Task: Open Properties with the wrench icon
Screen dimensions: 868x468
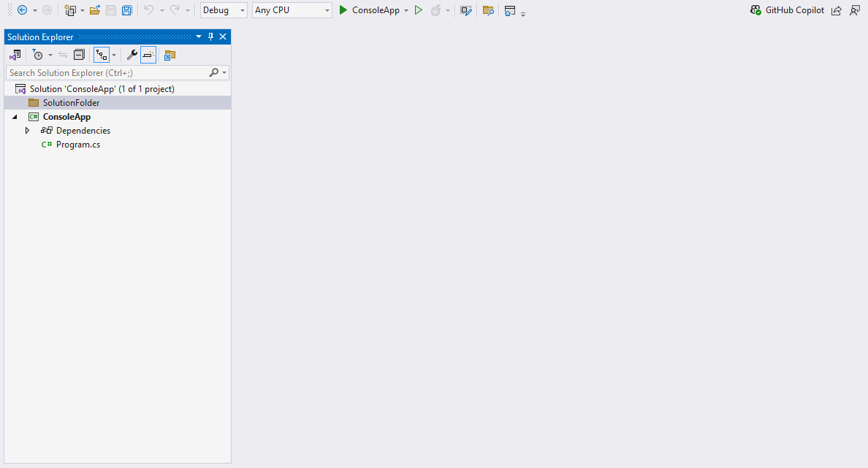Action: [x=132, y=54]
